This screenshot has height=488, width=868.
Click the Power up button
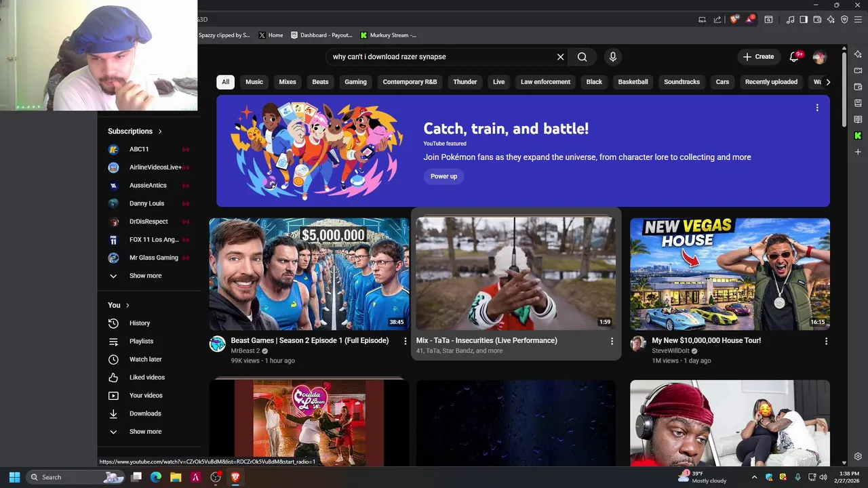[443, 176]
